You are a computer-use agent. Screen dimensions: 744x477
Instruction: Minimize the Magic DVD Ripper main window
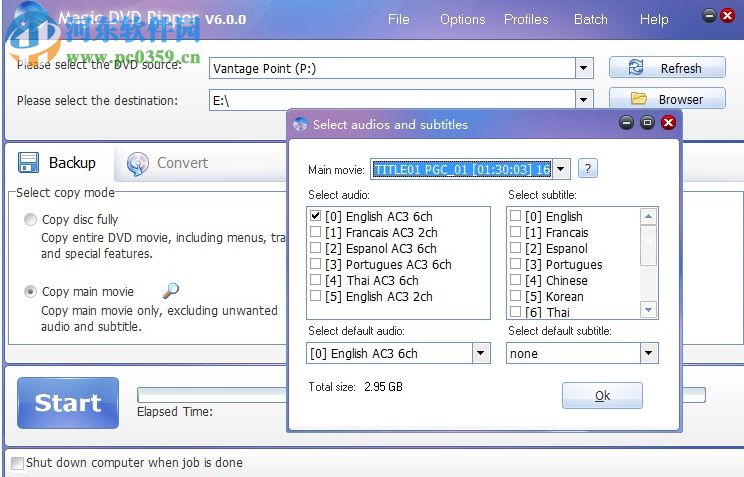tap(709, 16)
